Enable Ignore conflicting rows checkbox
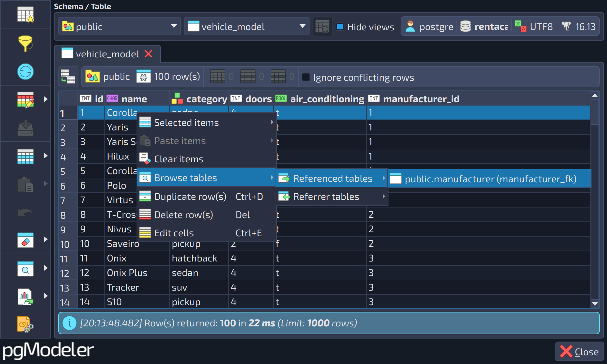 306,77
